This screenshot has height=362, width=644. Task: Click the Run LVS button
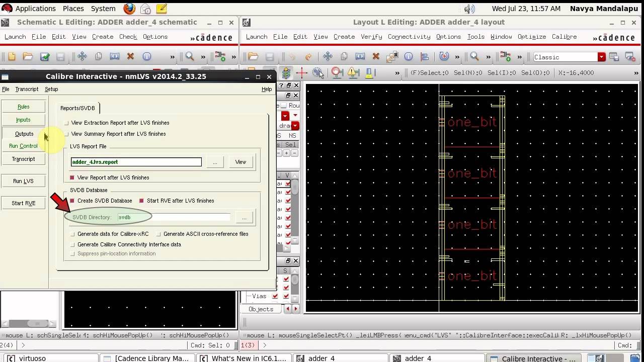[x=23, y=181]
